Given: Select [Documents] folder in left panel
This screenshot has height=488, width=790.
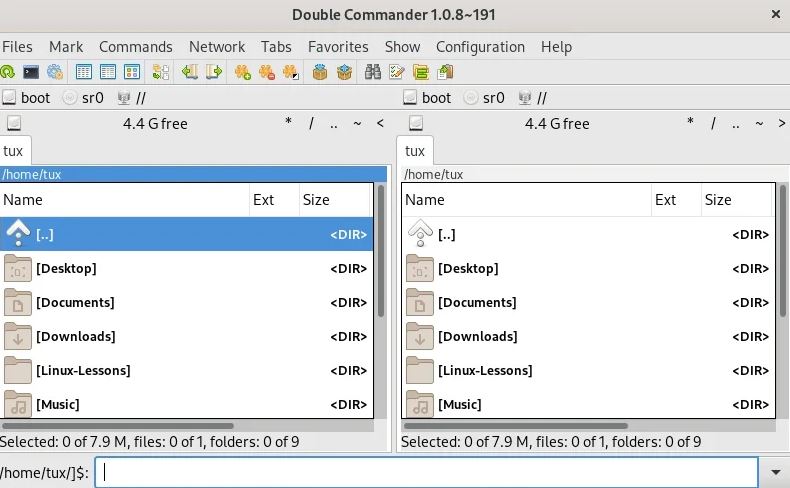Looking at the screenshot, I should [186, 303].
